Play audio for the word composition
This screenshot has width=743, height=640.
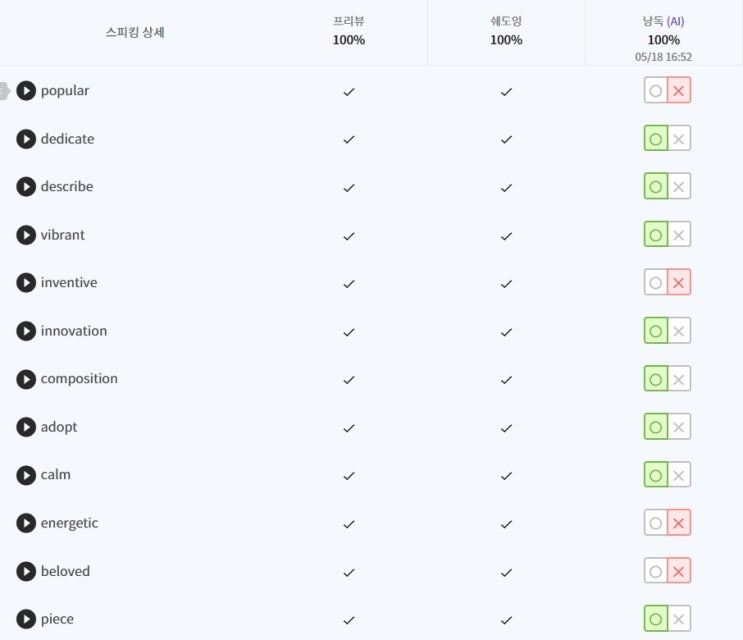[x=26, y=379]
